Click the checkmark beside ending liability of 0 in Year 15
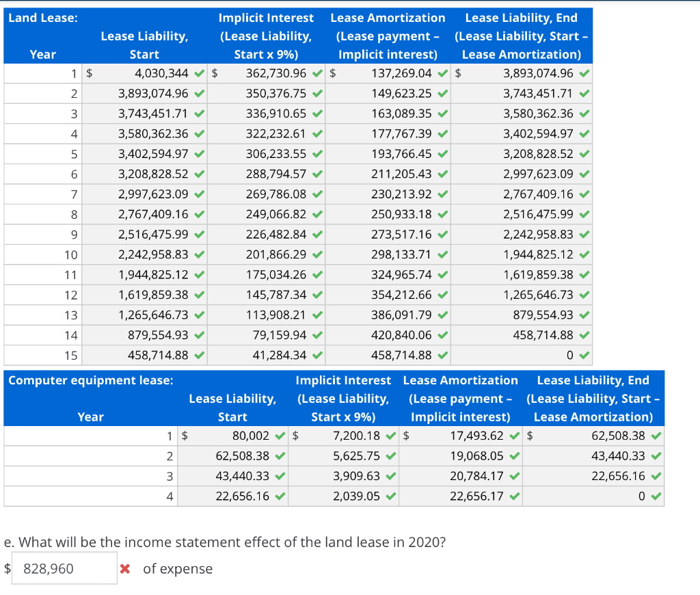Image resolution: width=700 pixels, height=595 pixels. click(x=584, y=355)
